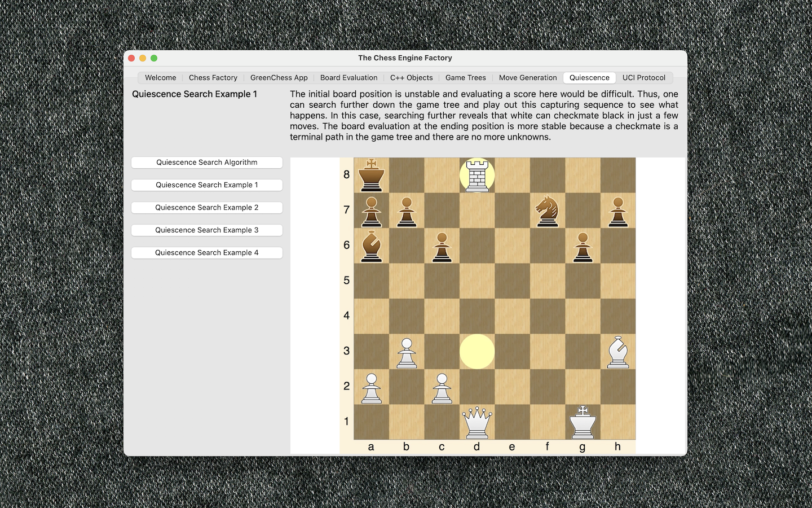Open Quiescence Search Example 4
Viewport: 812px width, 508px height.
point(207,253)
